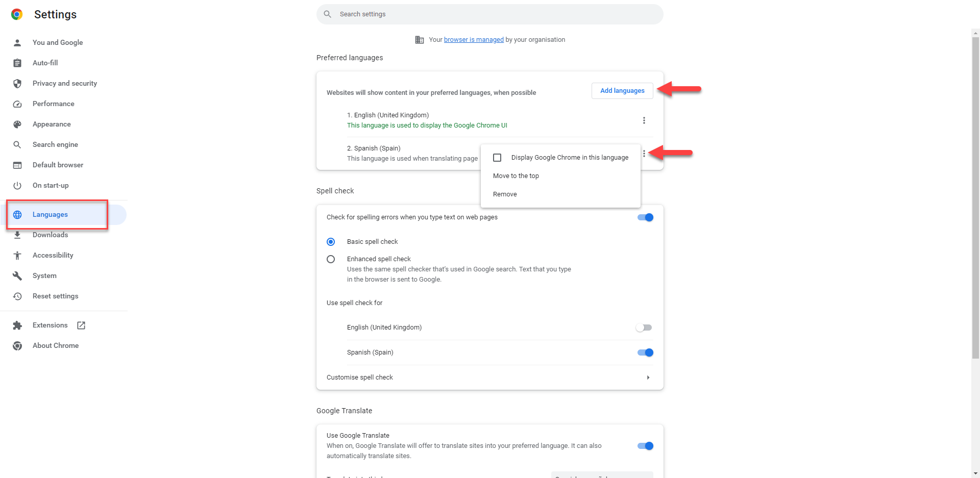Choose Remove from the language menu

[505, 194]
